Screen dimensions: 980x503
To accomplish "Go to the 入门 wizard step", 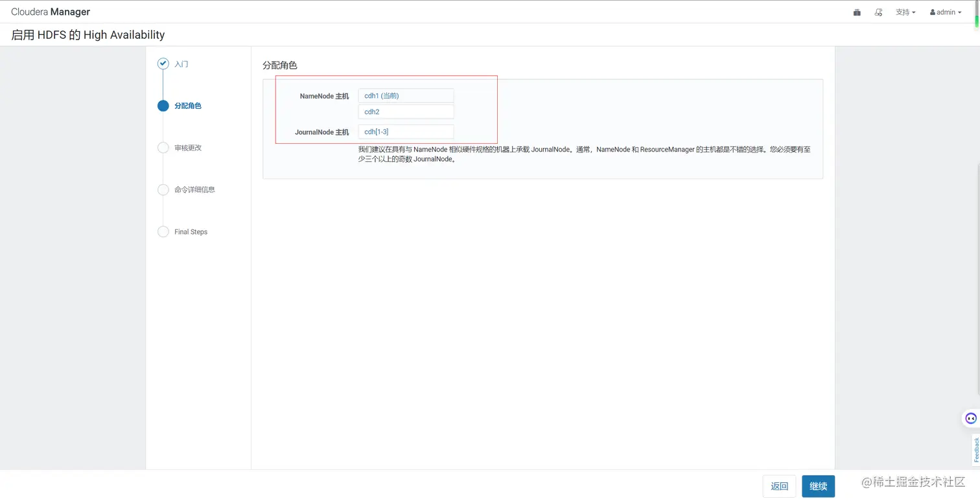I will [x=181, y=64].
